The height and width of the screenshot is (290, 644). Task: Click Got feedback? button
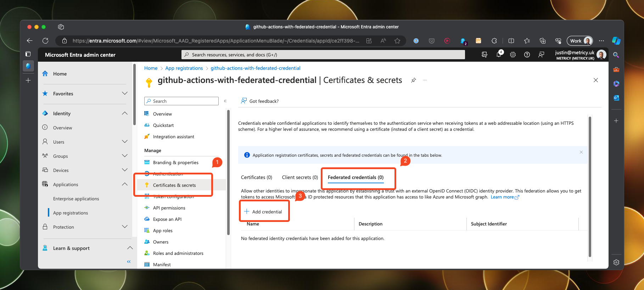point(260,101)
